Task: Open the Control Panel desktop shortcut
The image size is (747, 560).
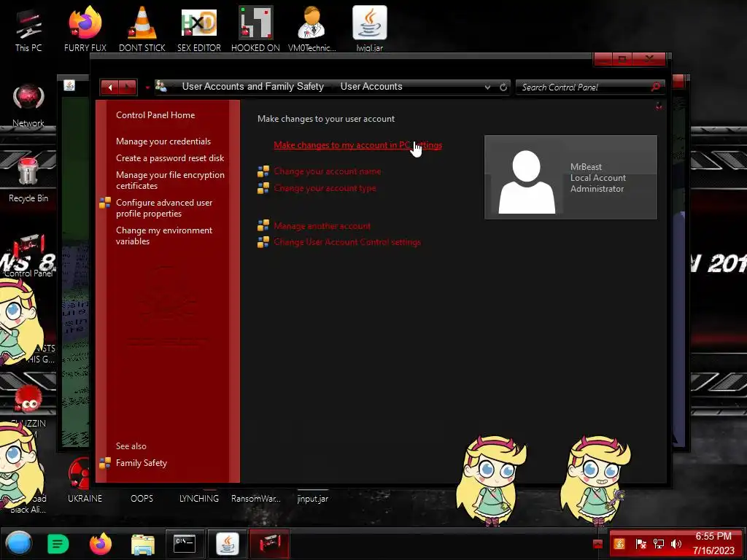Action: pos(28,256)
